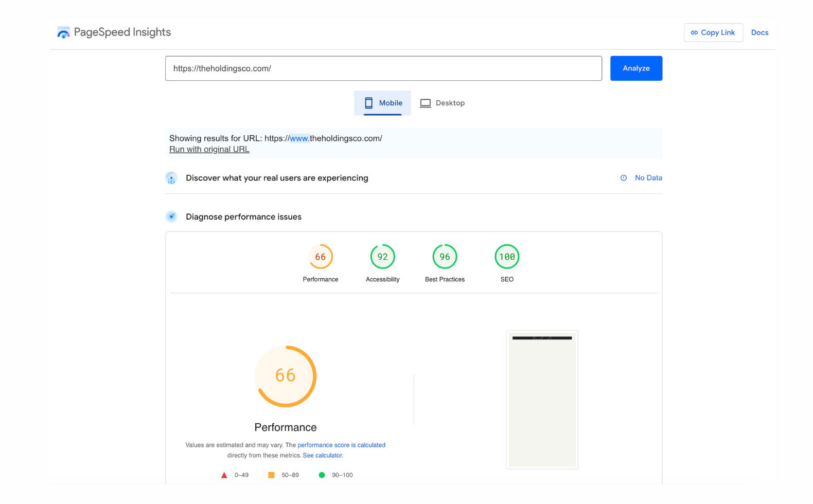
Task: Click the large Performance heading text
Action: [286, 427]
